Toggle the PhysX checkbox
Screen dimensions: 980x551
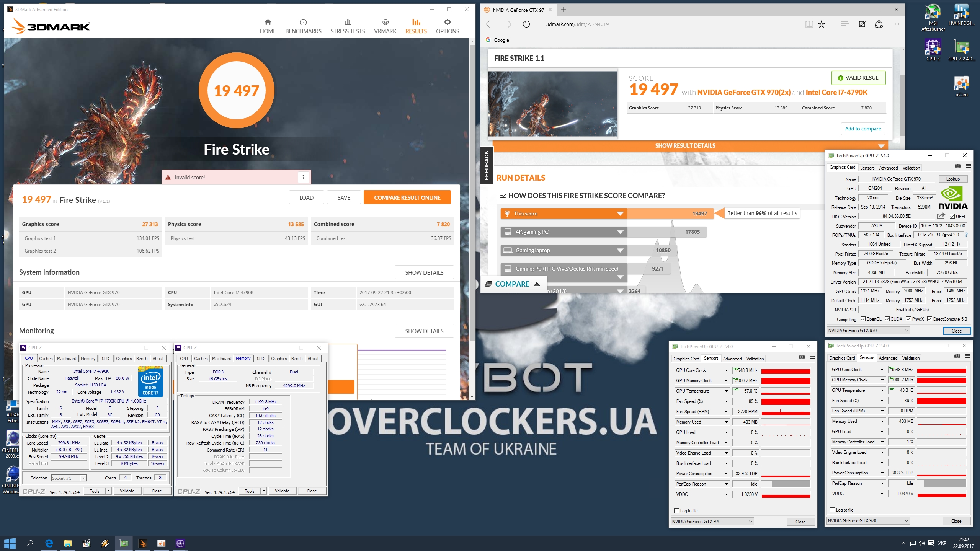click(x=908, y=319)
